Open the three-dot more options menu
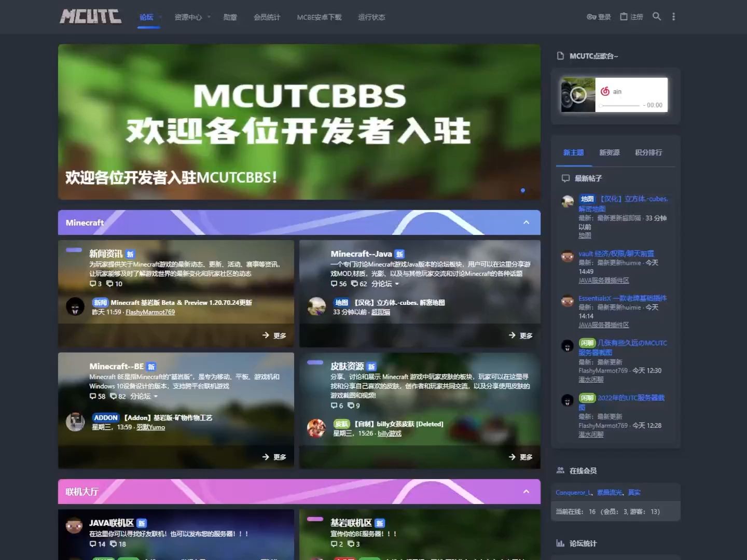 click(673, 17)
